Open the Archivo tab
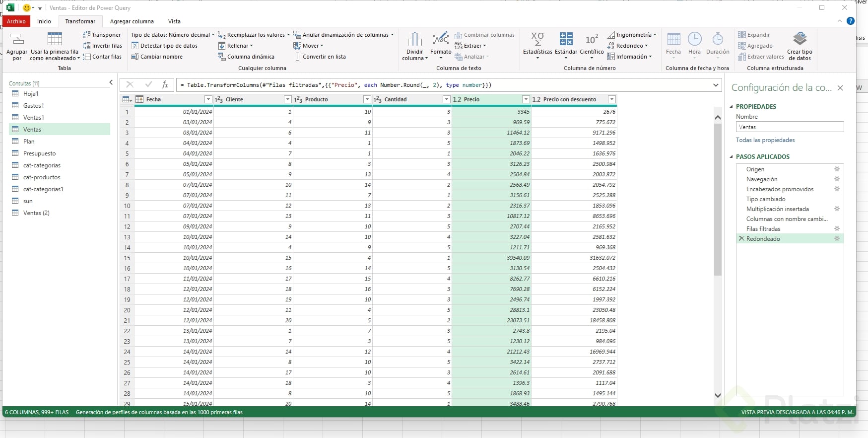 pos(16,21)
